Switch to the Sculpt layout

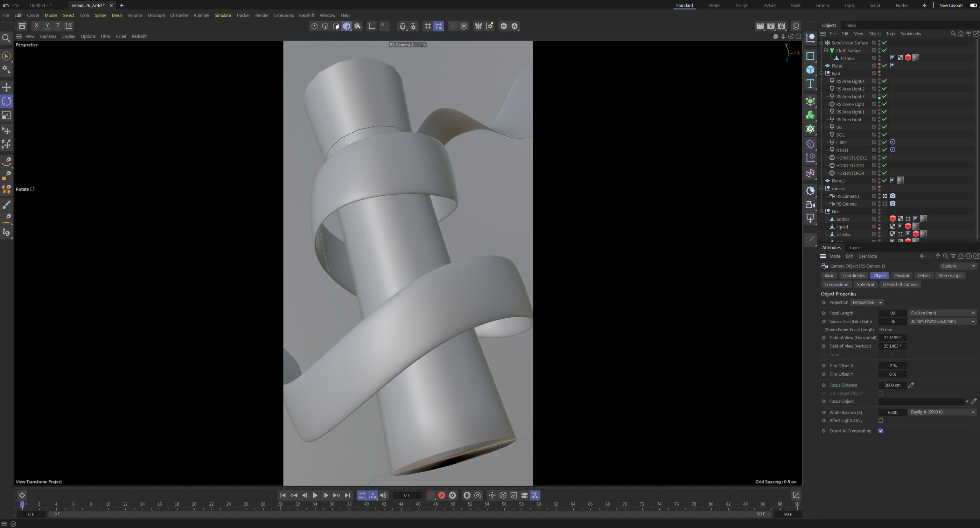741,5
